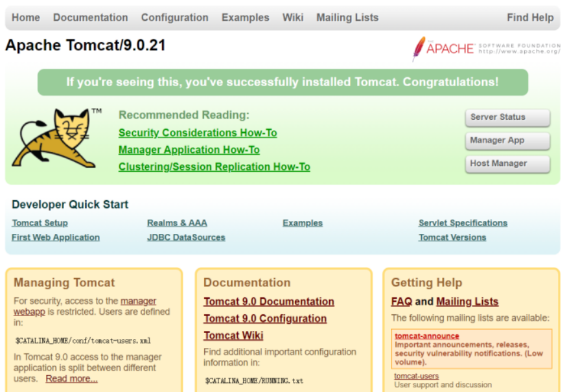
Task: Click 'Find additional important configuration information in:' text
Action: [280, 357]
